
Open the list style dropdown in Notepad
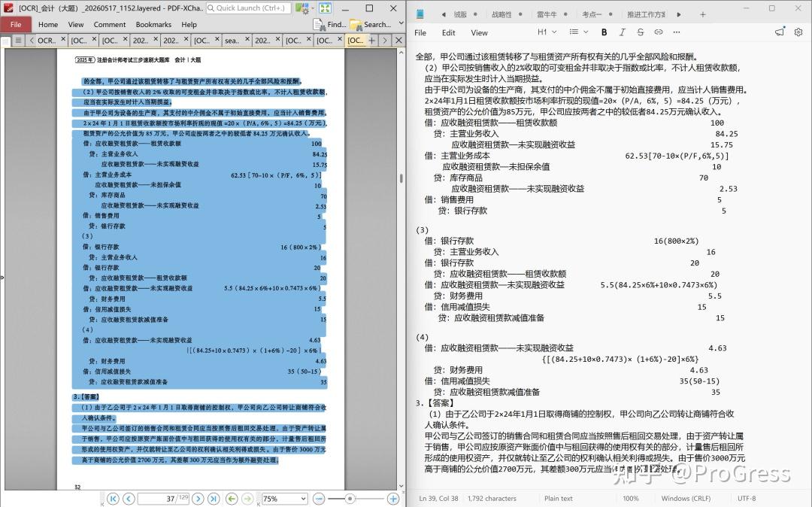tap(578, 32)
